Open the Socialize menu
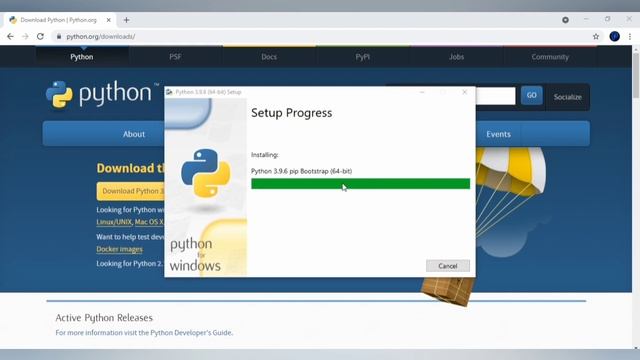640x360 pixels. pos(567,97)
